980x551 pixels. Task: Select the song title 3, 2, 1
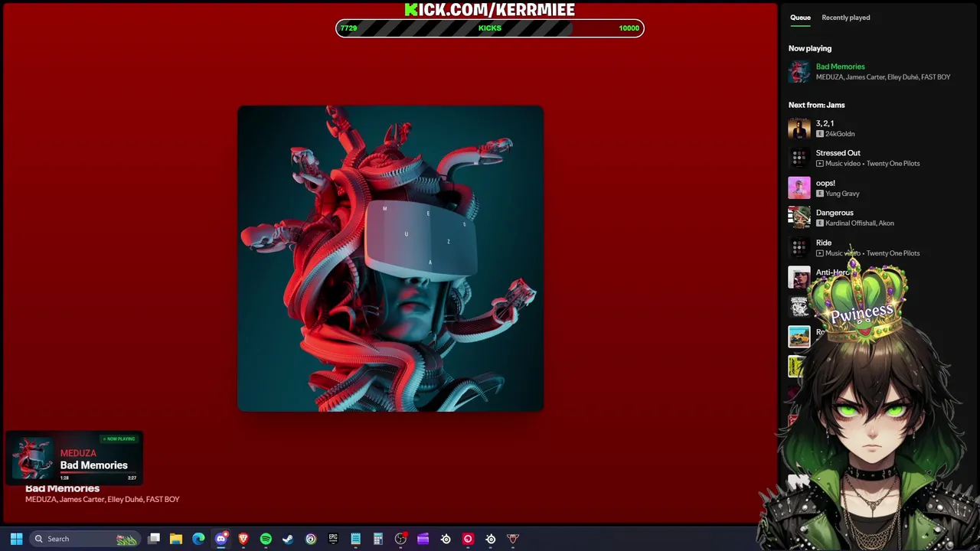pos(825,123)
